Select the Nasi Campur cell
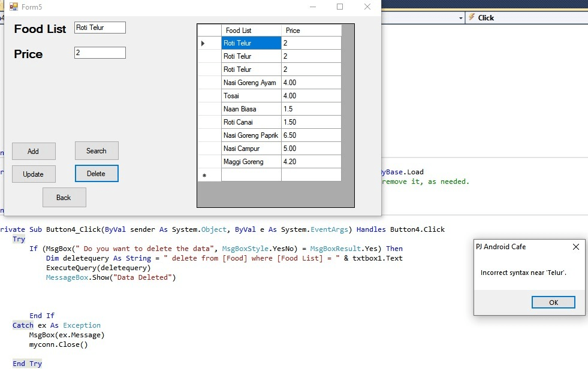The image size is (588, 369). coord(251,149)
